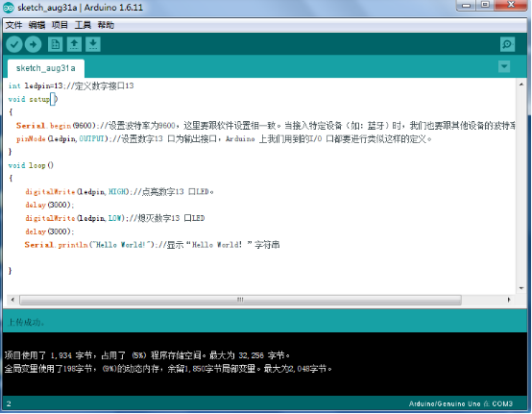
Task: Click the 'void loop()' line
Action: [31, 165]
